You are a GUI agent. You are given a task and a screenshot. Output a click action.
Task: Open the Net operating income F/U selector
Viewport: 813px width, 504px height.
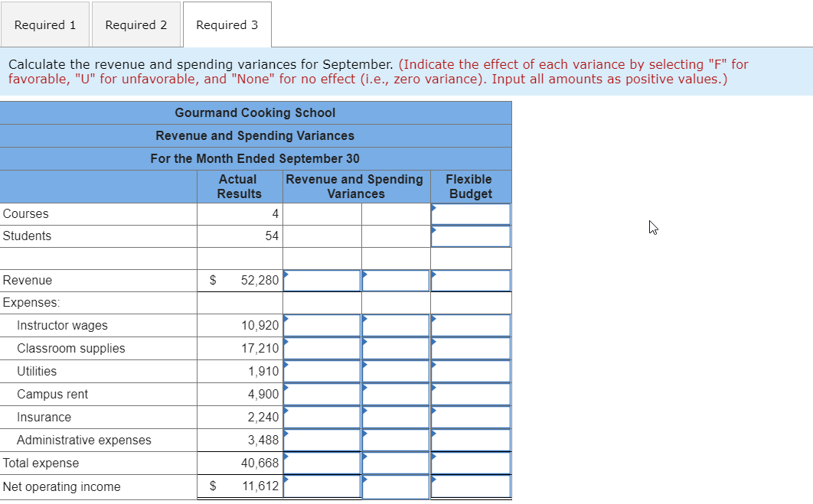[395, 486]
